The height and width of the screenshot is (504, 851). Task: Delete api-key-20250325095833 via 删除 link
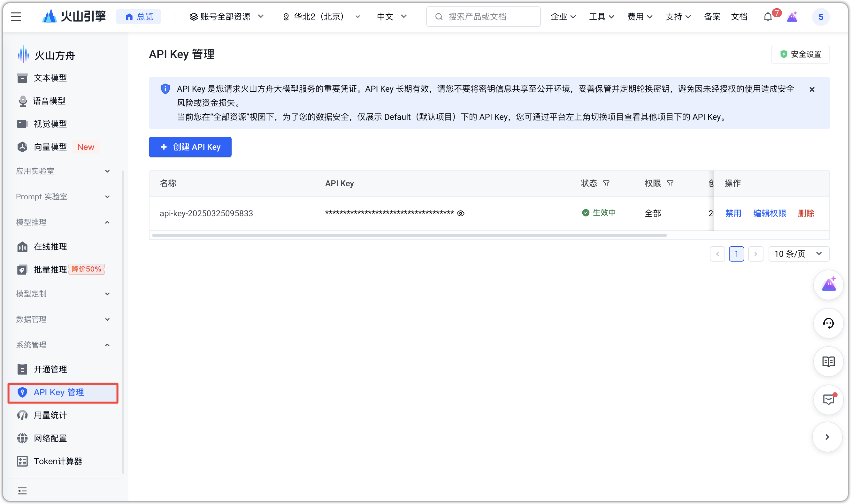coord(806,213)
